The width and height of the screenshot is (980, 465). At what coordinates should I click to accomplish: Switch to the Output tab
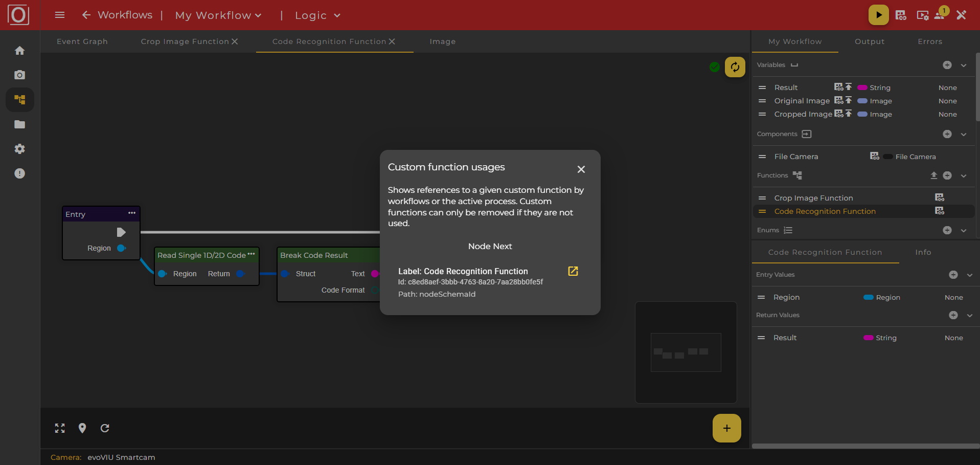[x=869, y=41]
